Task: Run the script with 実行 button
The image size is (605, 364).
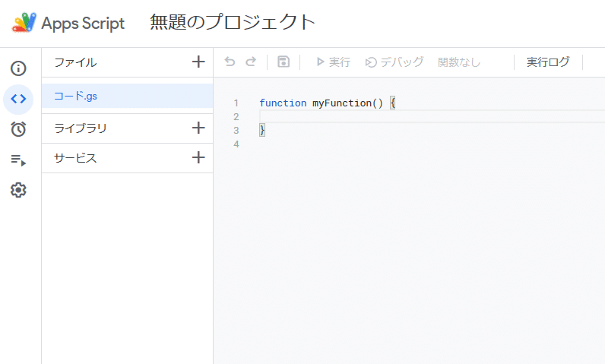Action: (334, 62)
